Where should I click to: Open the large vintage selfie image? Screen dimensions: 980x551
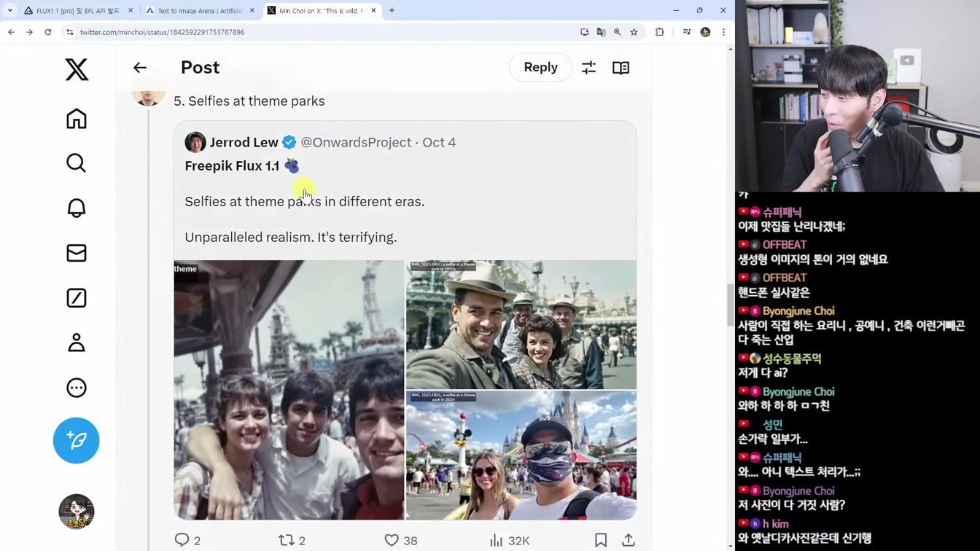pos(289,390)
